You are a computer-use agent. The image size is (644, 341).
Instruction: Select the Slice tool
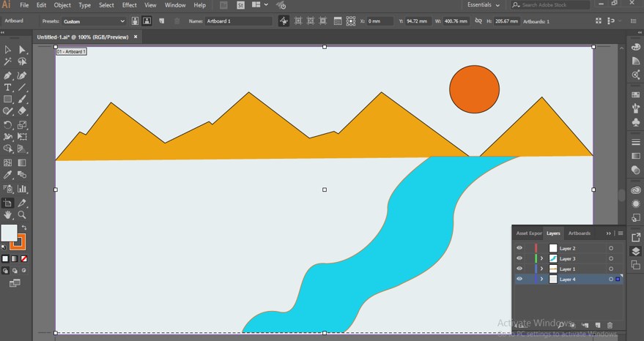(22, 203)
